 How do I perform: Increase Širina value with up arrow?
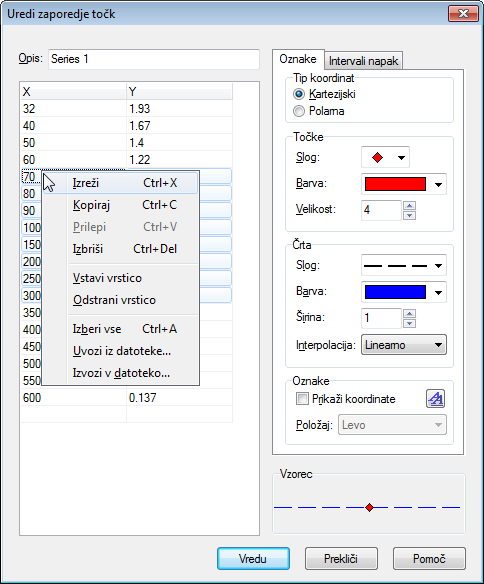click(x=410, y=314)
